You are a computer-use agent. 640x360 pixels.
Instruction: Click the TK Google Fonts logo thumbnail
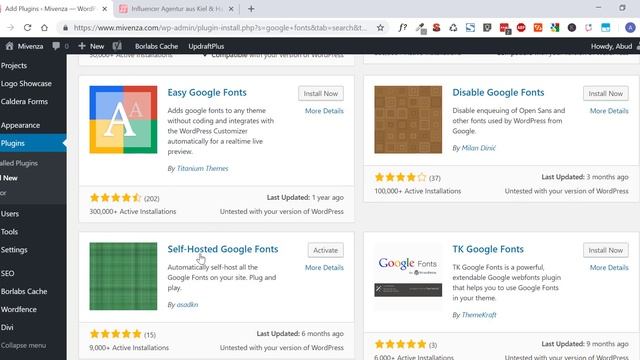[408, 276]
